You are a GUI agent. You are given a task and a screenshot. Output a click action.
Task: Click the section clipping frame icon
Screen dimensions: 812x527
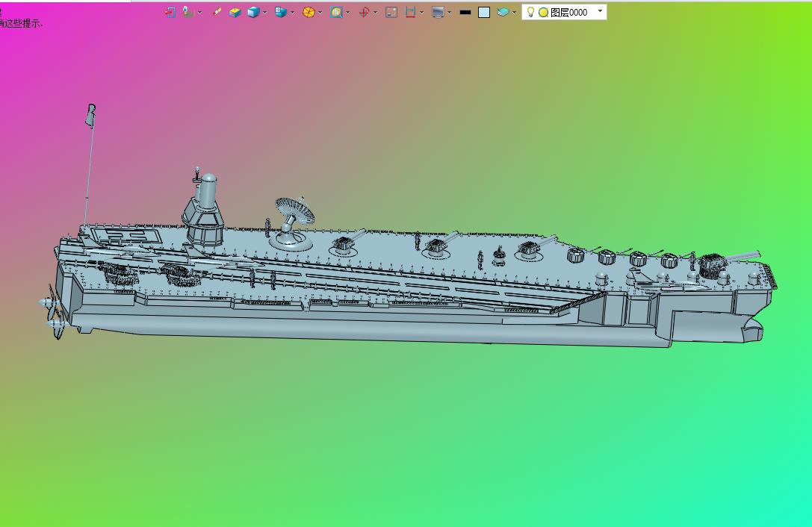tap(411, 13)
